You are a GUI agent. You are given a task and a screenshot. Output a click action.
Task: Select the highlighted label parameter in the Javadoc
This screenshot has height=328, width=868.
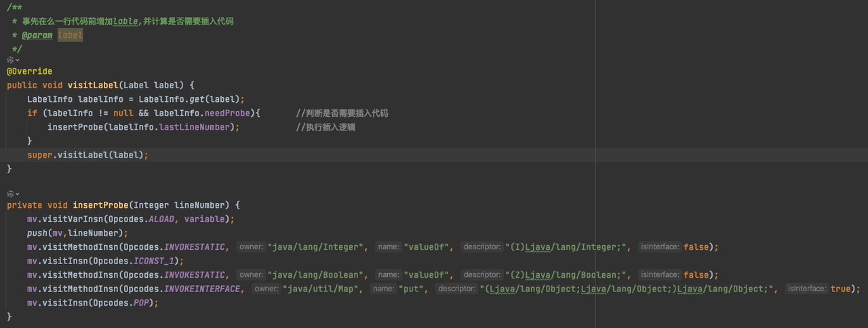click(70, 35)
